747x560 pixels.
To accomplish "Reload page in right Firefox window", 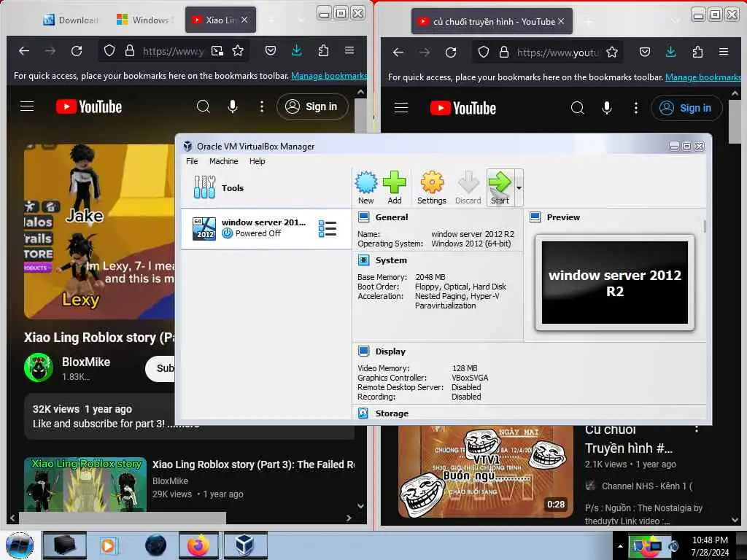I will click(x=451, y=52).
